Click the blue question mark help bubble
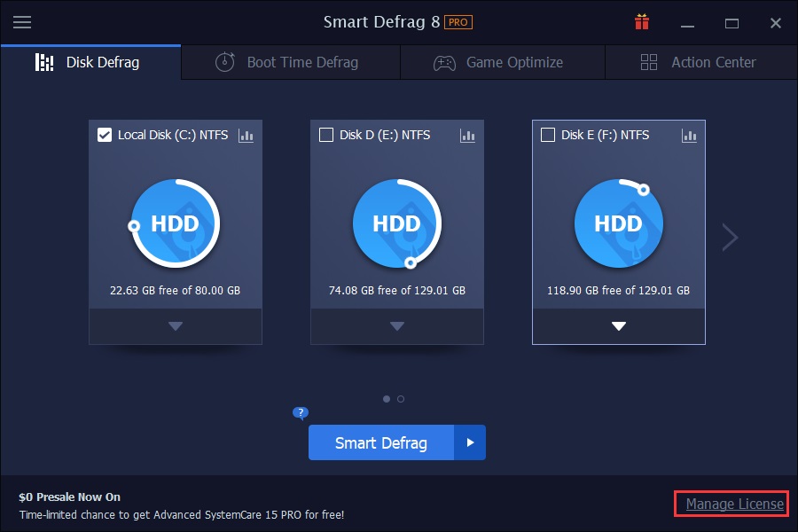 coord(301,412)
